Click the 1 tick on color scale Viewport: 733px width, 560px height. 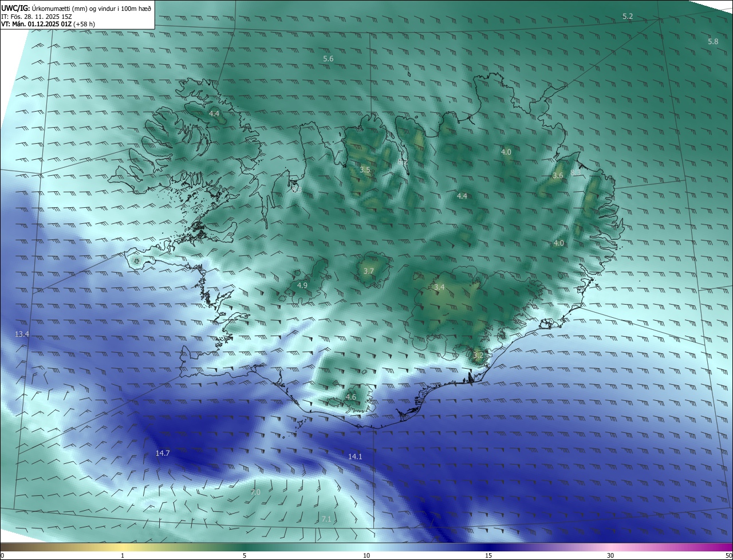coord(123,555)
